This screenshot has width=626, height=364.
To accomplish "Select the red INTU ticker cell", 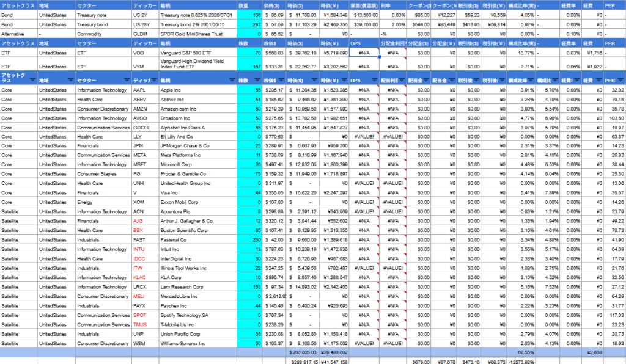I will (145, 249).
